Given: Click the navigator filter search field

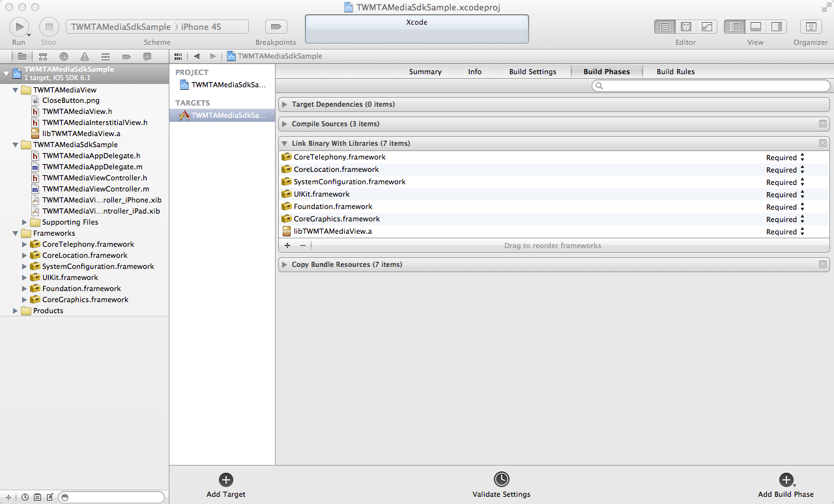Looking at the screenshot, I should click(111, 497).
